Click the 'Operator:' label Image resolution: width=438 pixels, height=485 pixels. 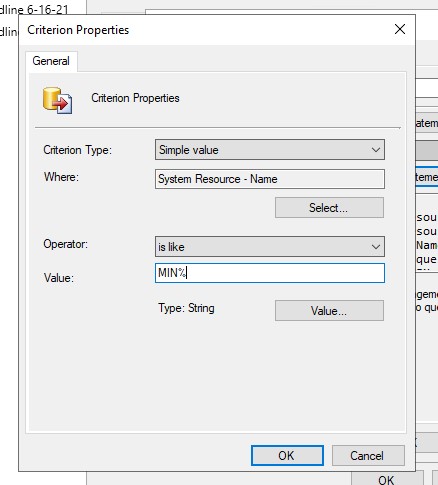(65, 244)
